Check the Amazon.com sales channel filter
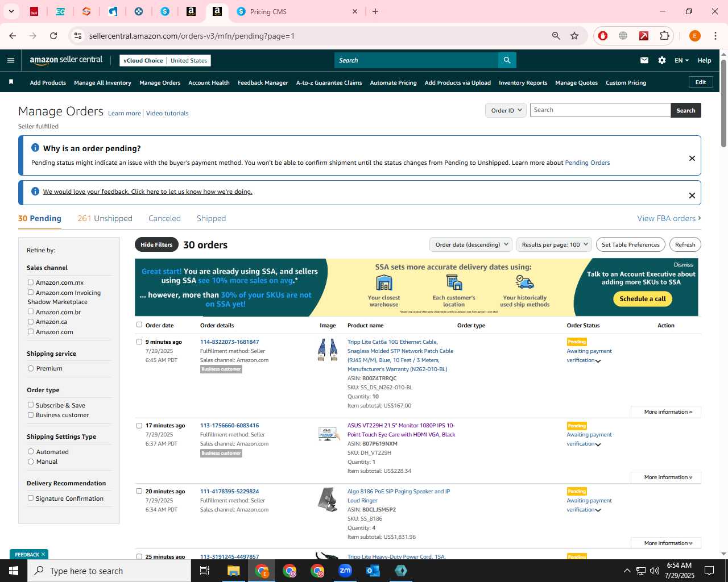This screenshot has width=728, height=582. 31,332
